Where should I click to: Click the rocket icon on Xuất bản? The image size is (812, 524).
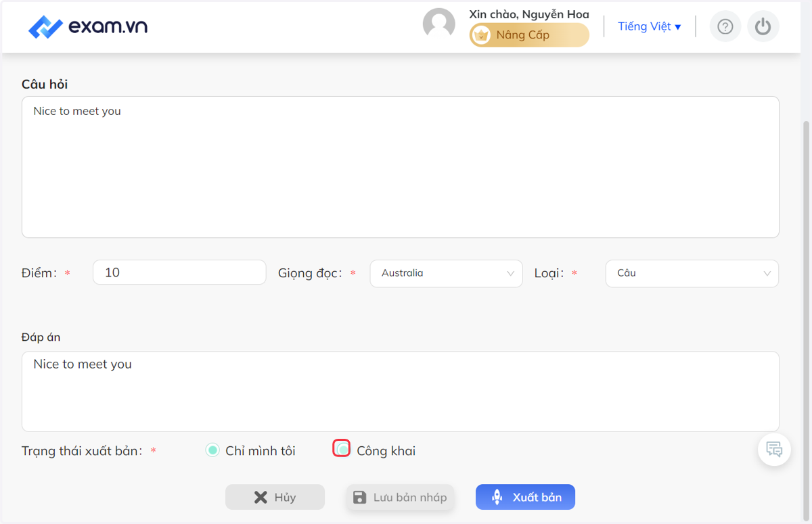pyautogui.click(x=497, y=497)
